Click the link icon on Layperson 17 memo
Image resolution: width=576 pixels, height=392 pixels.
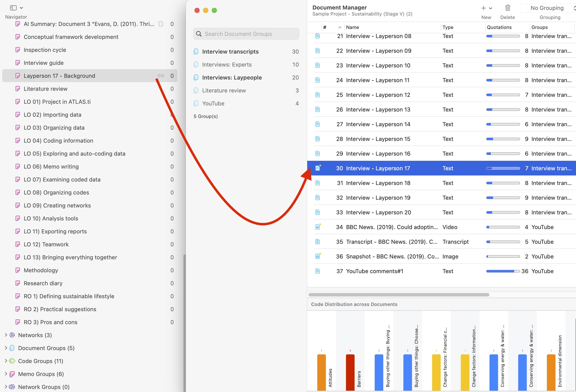[161, 76]
